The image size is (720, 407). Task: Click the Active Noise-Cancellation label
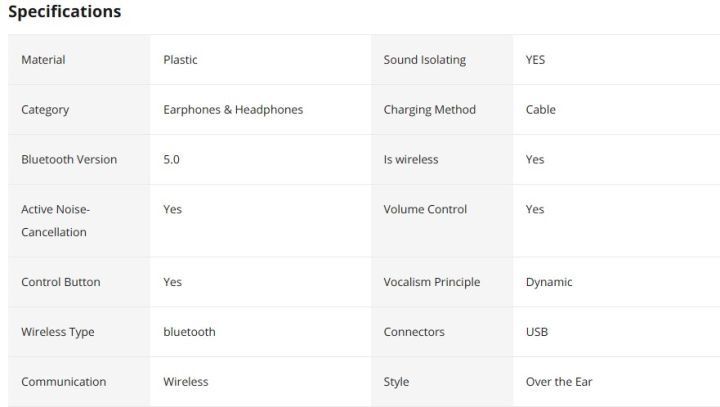tap(55, 221)
